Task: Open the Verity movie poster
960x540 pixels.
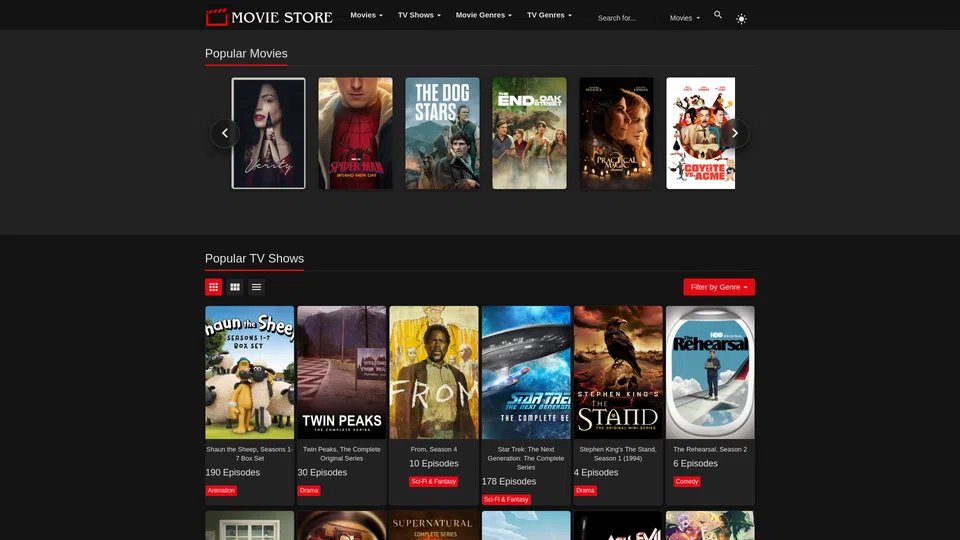Action: [x=268, y=133]
